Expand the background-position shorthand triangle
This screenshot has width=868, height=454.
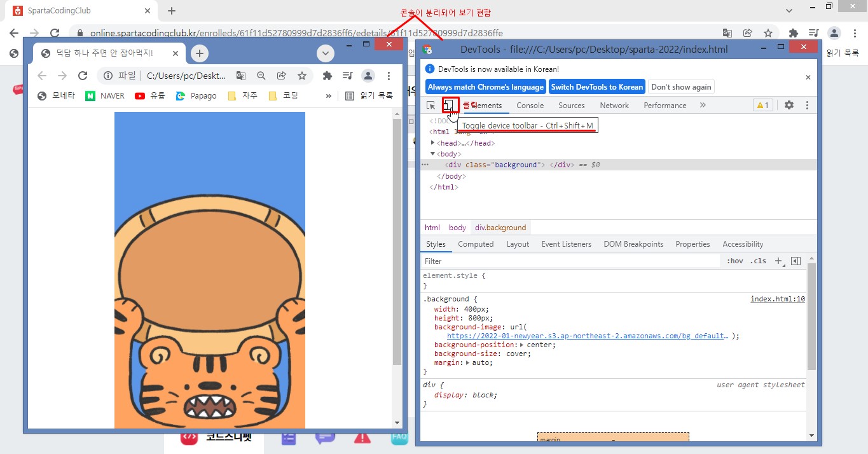pos(523,345)
